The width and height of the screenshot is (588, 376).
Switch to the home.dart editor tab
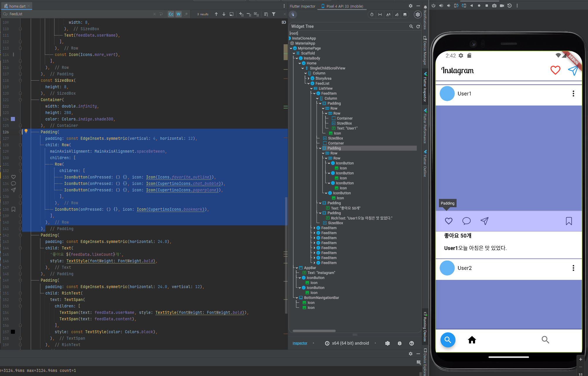click(17, 6)
